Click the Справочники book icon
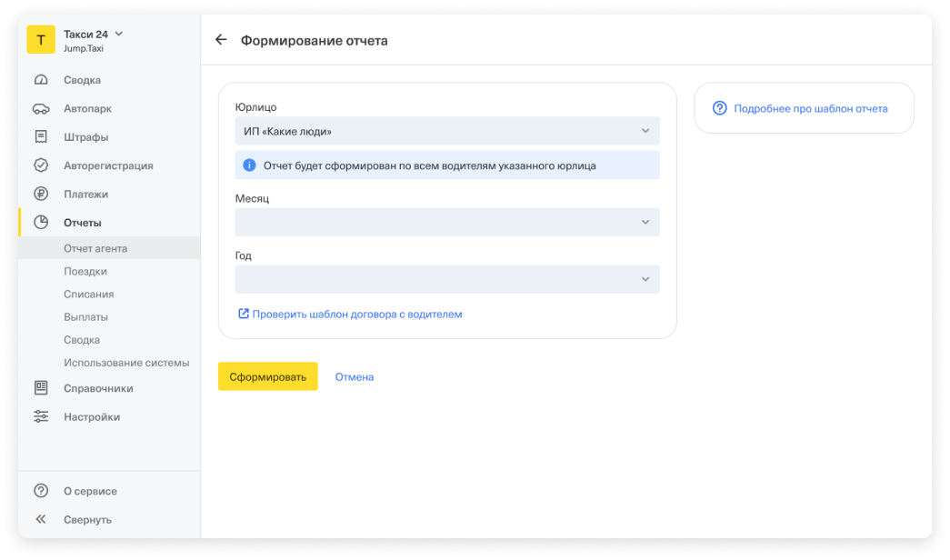Screen dimensions: 950x560 [41, 388]
